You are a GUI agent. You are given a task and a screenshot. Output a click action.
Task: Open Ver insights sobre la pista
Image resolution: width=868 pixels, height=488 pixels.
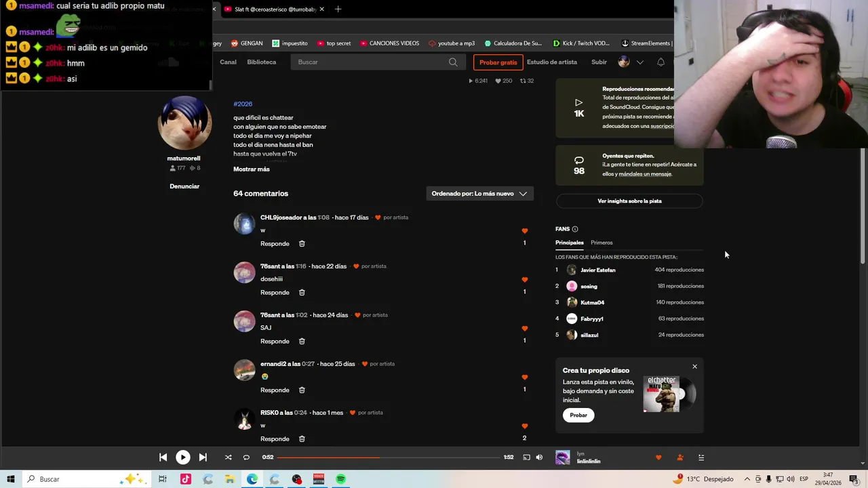[629, 201]
